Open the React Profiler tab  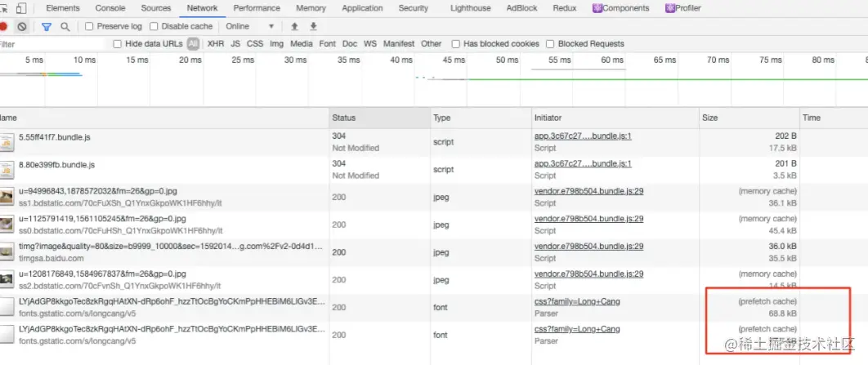[683, 8]
